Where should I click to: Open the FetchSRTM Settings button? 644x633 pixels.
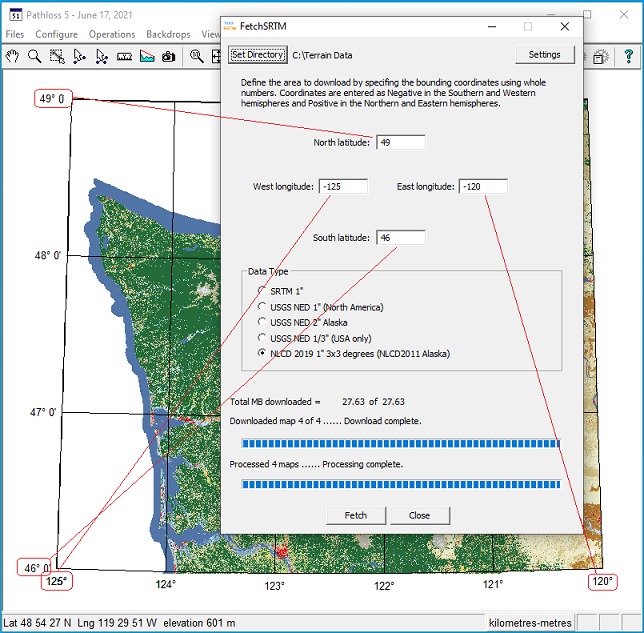544,55
